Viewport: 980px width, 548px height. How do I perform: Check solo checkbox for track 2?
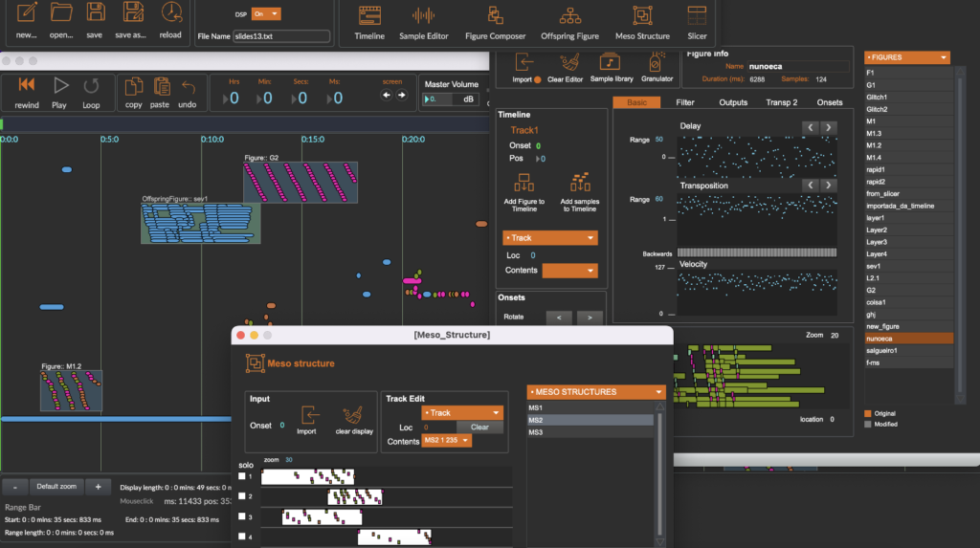pos(242,496)
